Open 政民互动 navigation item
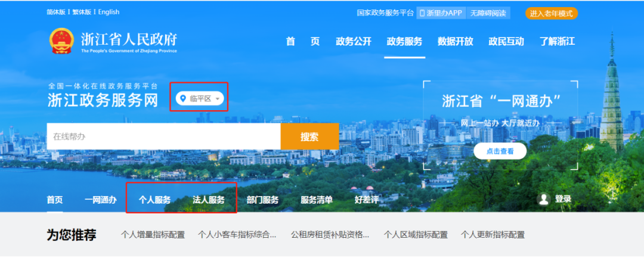This screenshot has height=258, width=644. coord(506,42)
